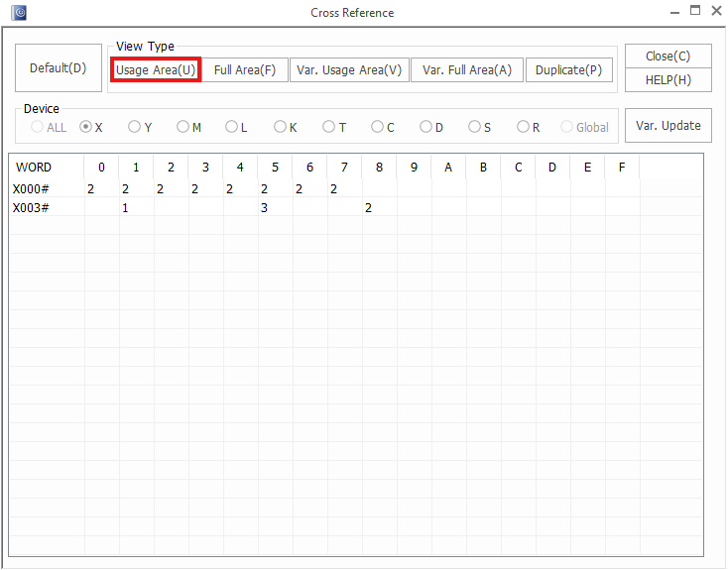Select Var. Usage Area(V) view type
This screenshot has height=570, width=728.
pyautogui.click(x=349, y=70)
